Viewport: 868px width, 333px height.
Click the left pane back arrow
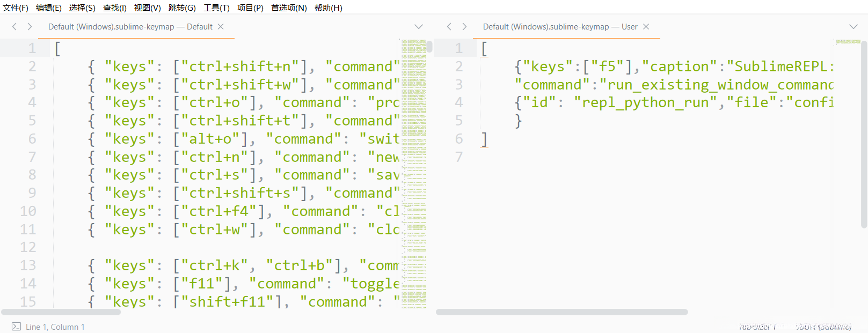click(14, 27)
